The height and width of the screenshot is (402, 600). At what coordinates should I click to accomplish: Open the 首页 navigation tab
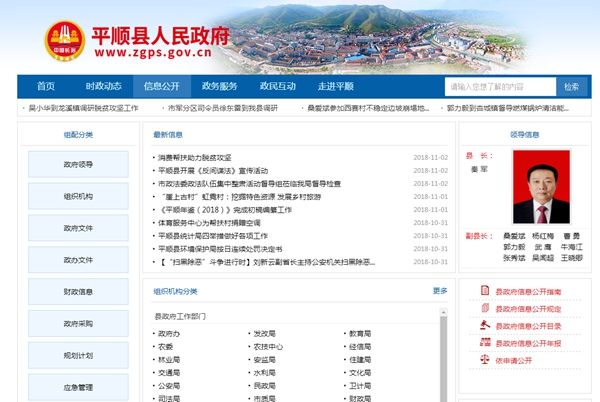coord(46,87)
